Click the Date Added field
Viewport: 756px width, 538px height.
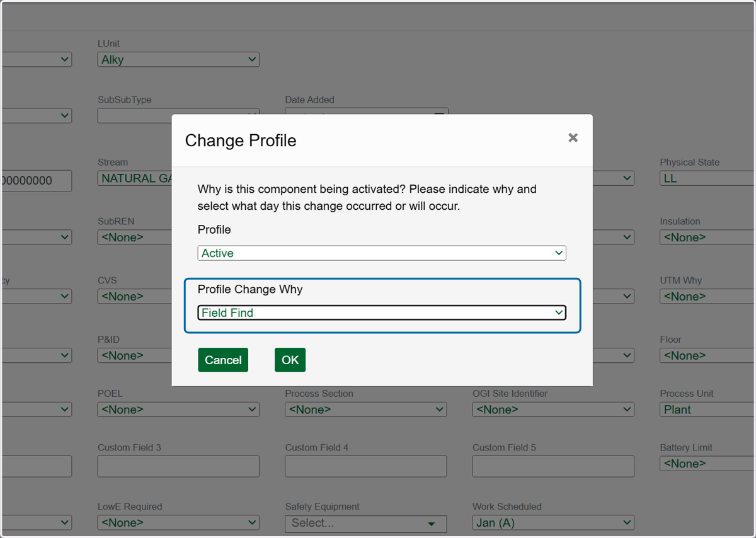click(366, 111)
